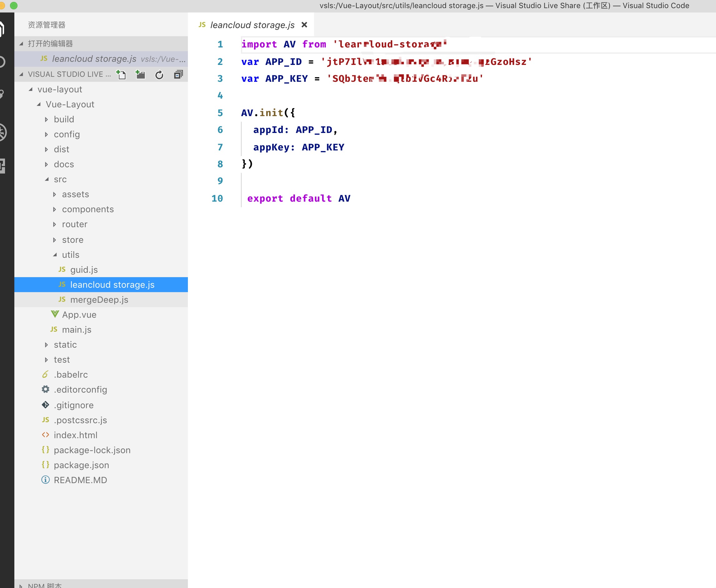Open the Search activity bar icon

(x=2, y=62)
